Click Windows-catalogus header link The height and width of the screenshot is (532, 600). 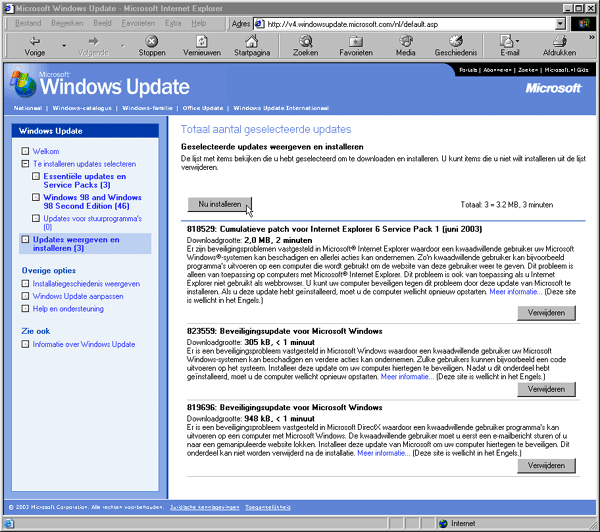point(82,108)
